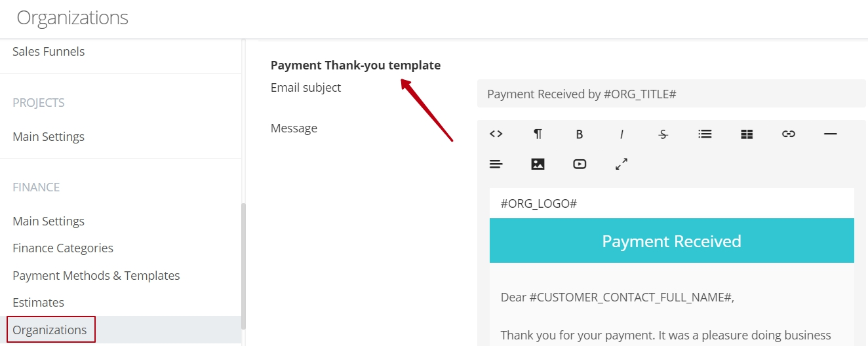This screenshot has width=868, height=346.
Task: Open text alignment options
Action: 496,164
